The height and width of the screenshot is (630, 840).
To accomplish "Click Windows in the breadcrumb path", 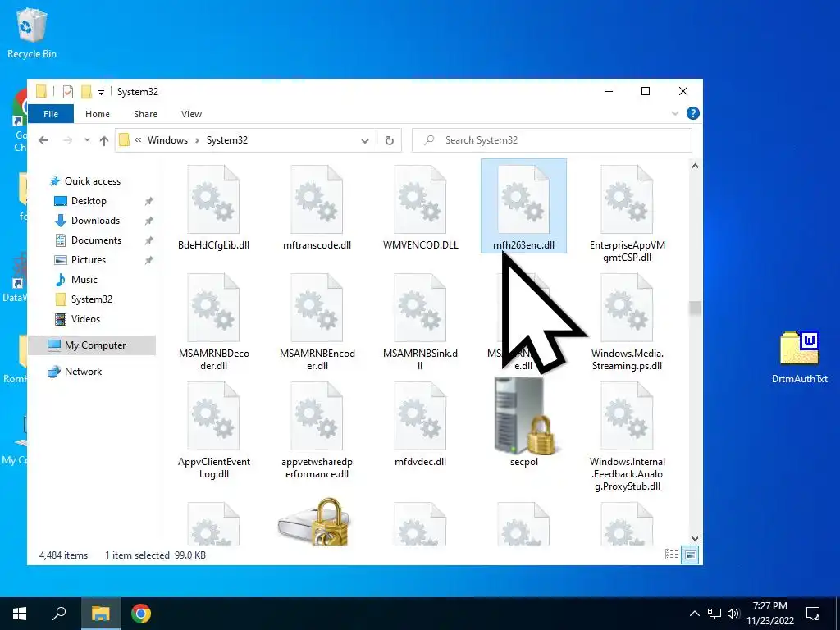I will [x=167, y=140].
